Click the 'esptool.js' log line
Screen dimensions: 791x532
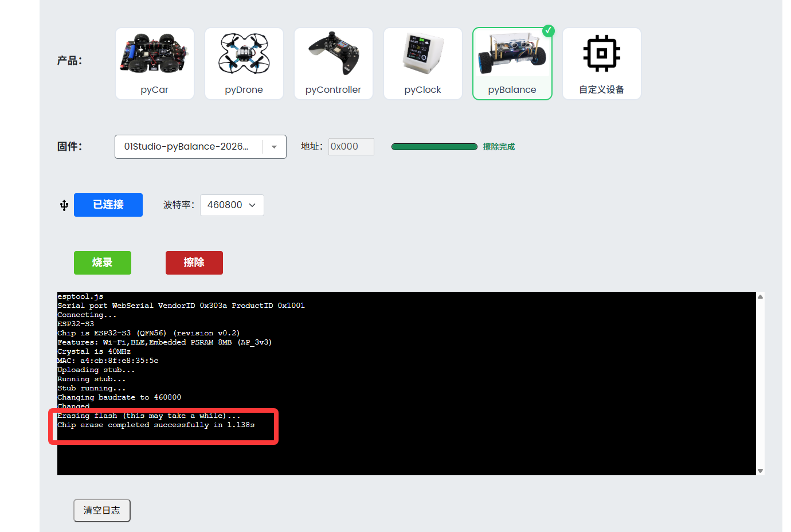pyautogui.click(x=80, y=296)
